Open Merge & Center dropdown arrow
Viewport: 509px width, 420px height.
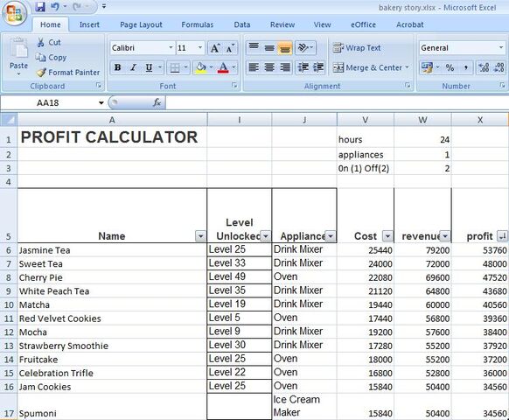pos(407,67)
